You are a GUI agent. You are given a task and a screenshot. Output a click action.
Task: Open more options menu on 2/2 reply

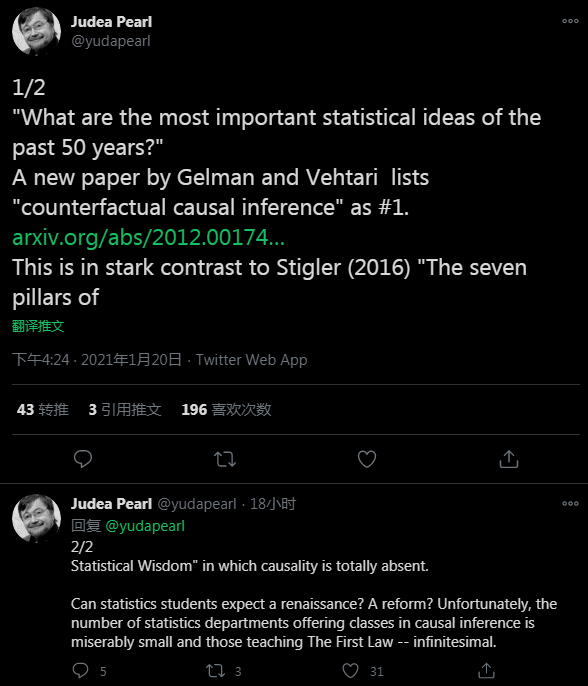coord(570,504)
